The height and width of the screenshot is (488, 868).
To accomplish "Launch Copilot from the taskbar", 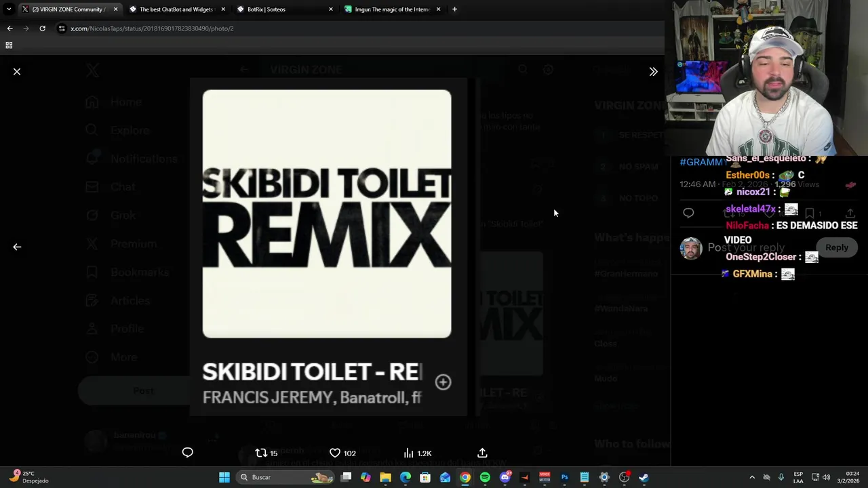I will pos(366,477).
